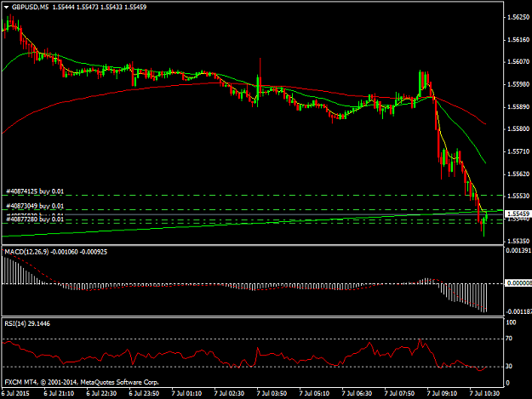The image size is (532, 399).
Task: Click the RSI oversold level label 30
Action: click(x=509, y=366)
